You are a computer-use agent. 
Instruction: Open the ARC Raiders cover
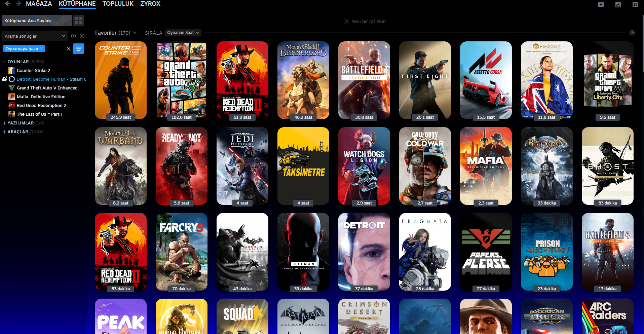pyautogui.click(x=608, y=316)
